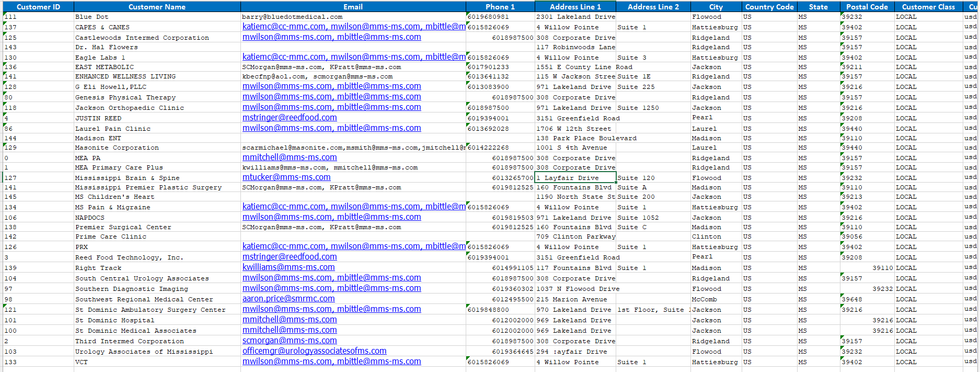This screenshot has height=372, width=980.
Task: Click the 1 Layfair Drive address cell
Action: (x=575, y=178)
